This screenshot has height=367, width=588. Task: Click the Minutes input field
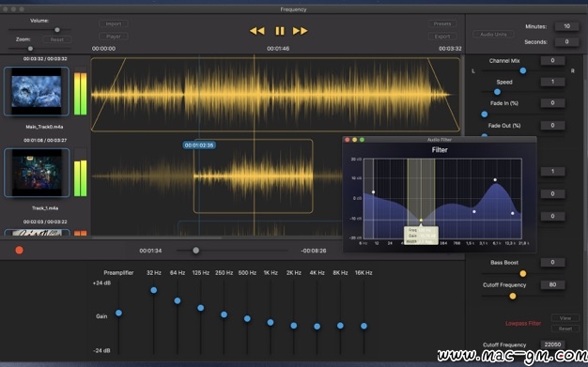tap(566, 26)
